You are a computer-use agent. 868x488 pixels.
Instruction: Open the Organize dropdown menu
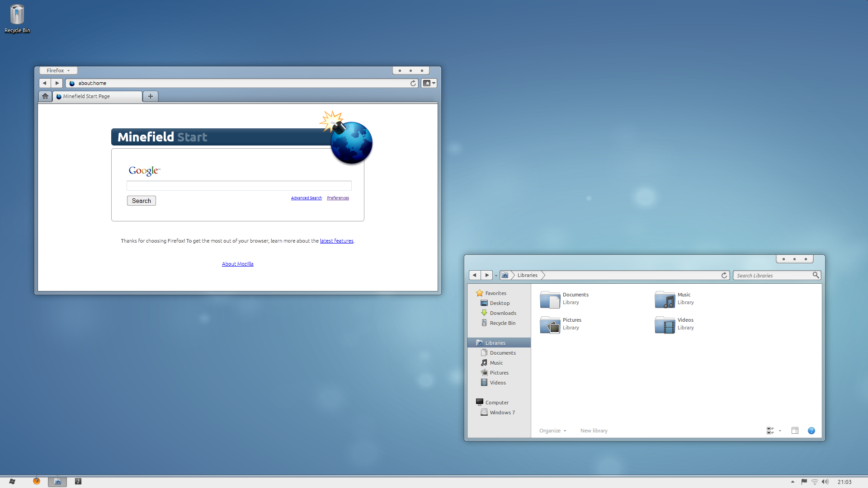[x=552, y=431]
